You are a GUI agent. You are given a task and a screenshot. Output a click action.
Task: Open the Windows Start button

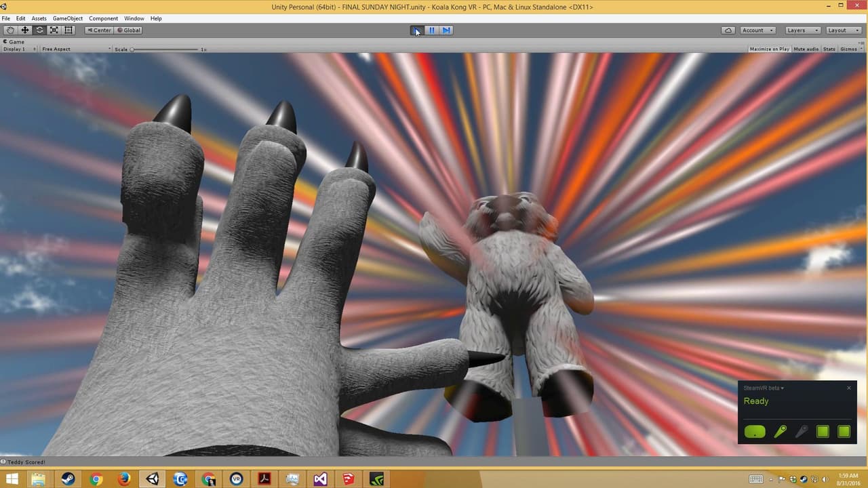[12, 479]
